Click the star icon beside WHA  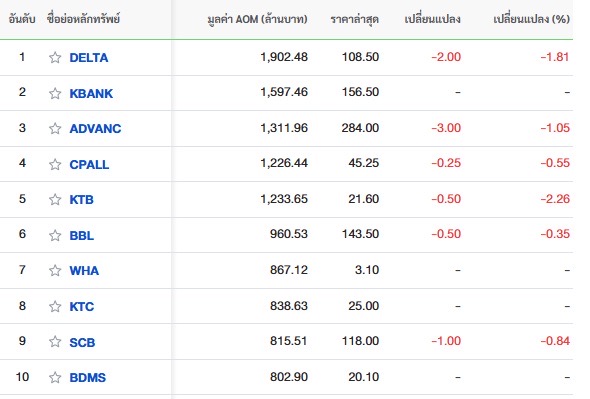tap(55, 270)
